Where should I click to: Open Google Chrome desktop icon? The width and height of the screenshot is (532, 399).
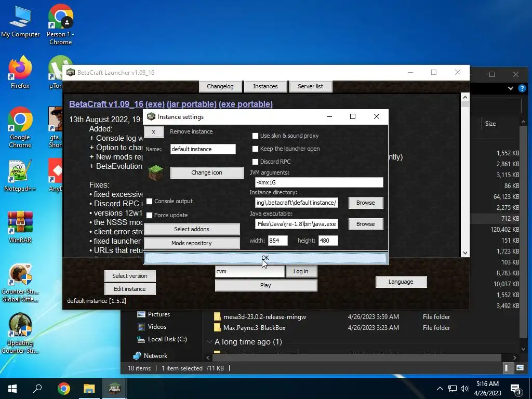coord(20,128)
